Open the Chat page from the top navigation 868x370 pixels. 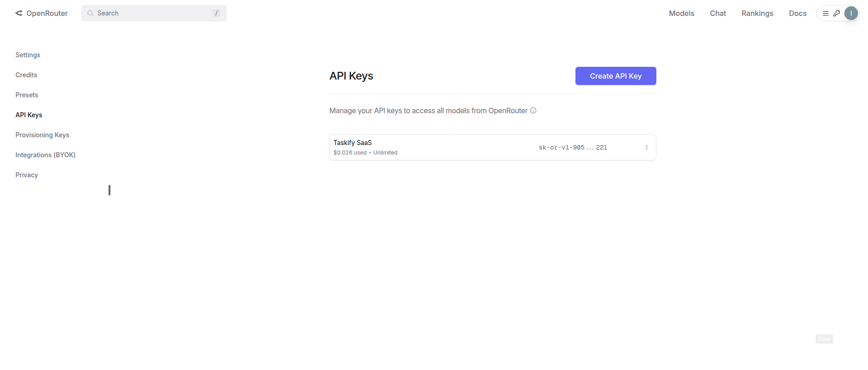tap(717, 13)
